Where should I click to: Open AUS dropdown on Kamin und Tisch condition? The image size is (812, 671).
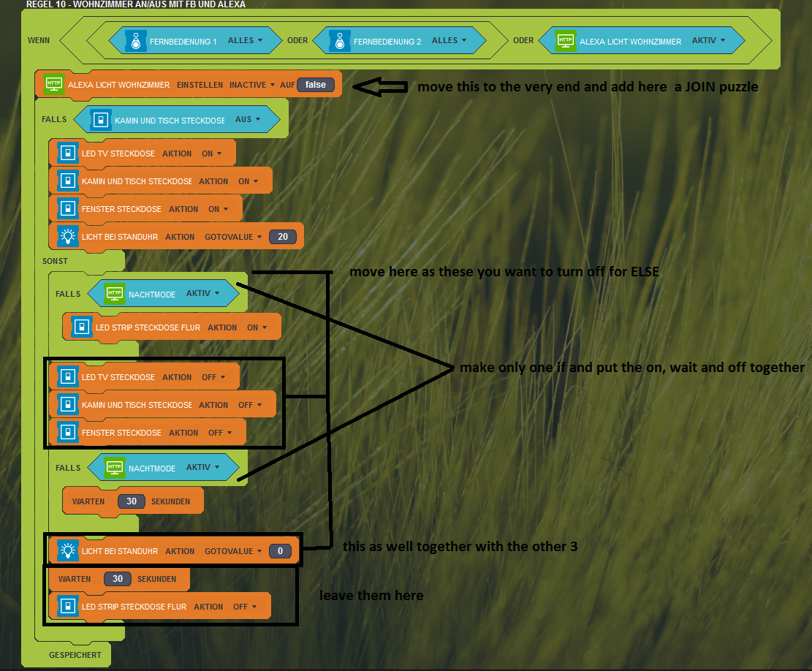point(248,120)
